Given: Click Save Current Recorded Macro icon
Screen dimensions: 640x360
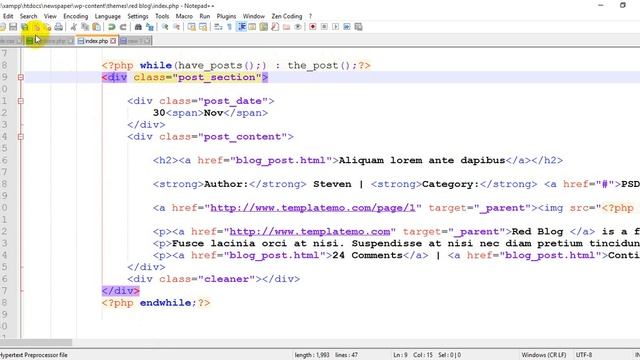Looking at the screenshot, I should (x=358, y=27).
